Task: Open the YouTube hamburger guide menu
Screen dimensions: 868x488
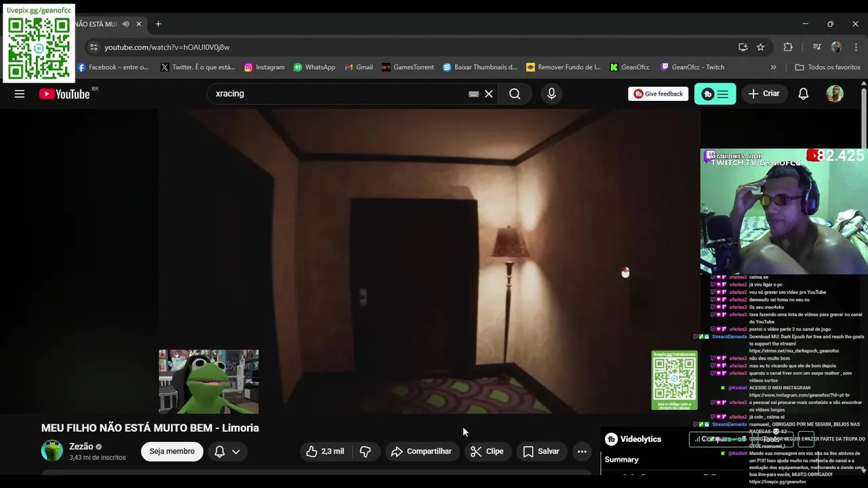Action: tap(20, 94)
